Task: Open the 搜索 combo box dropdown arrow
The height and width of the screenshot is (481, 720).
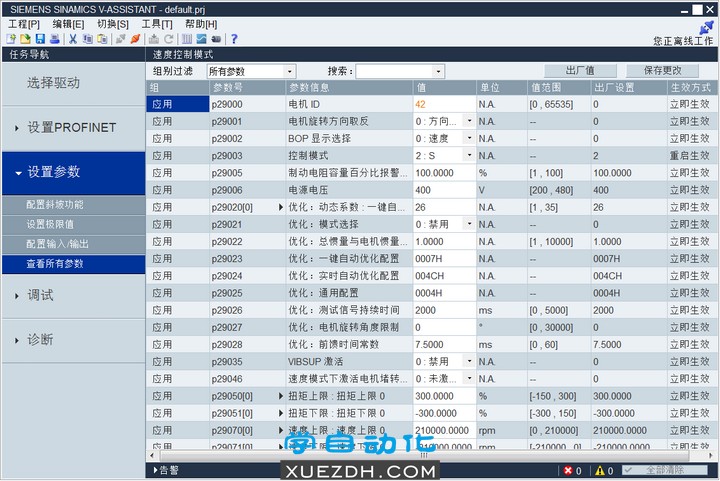Action: tap(438, 72)
